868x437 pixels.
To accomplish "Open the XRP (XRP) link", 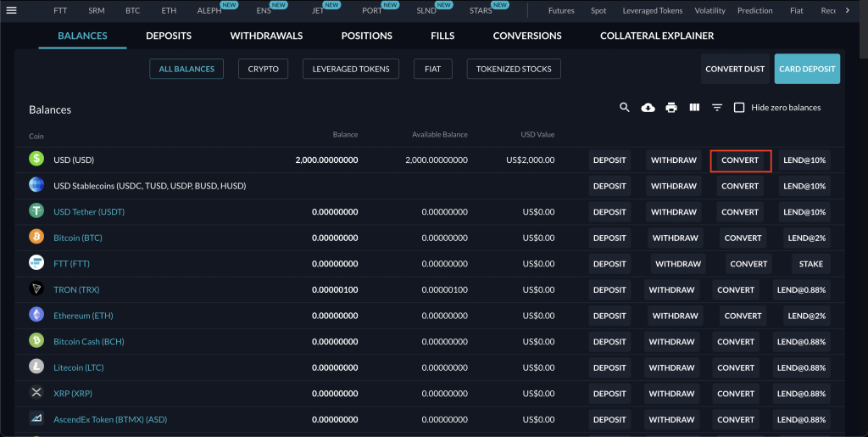I will pyautogui.click(x=73, y=394).
